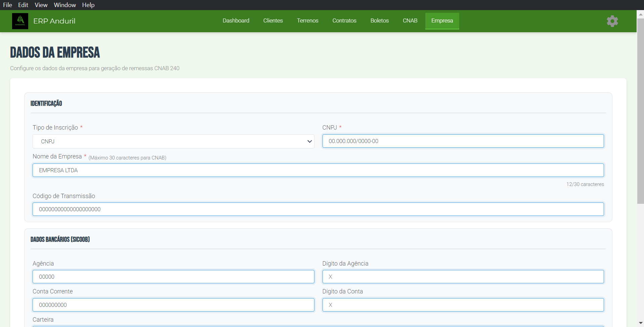Click the Anduril logo icon

point(20,21)
